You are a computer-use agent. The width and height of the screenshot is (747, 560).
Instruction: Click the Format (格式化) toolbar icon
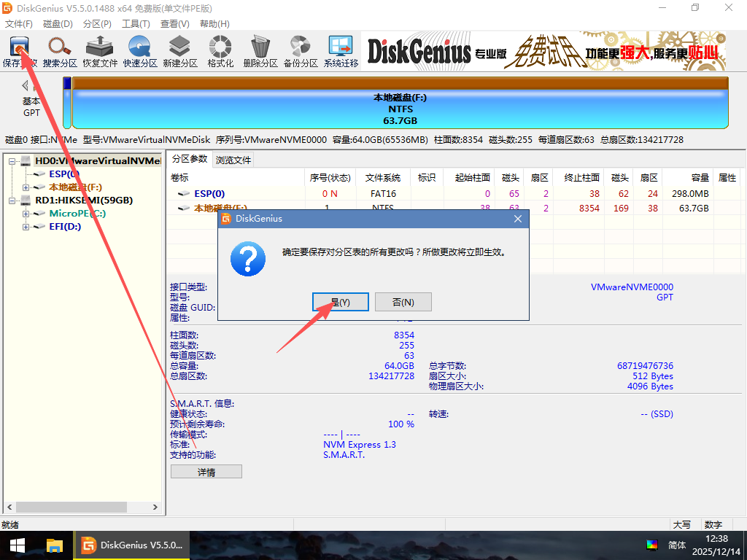tap(220, 51)
